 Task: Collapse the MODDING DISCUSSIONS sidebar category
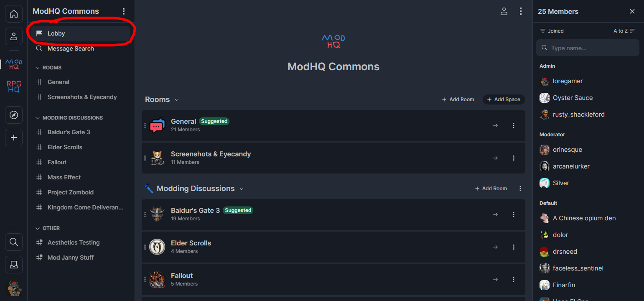[69, 118]
